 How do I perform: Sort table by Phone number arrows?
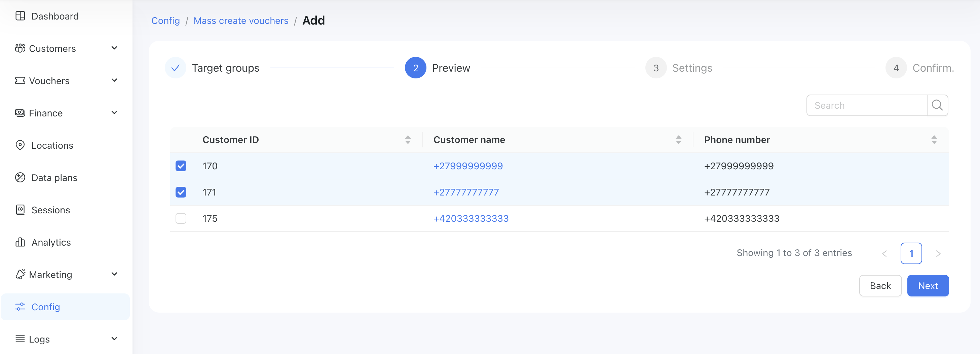[934, 140]
